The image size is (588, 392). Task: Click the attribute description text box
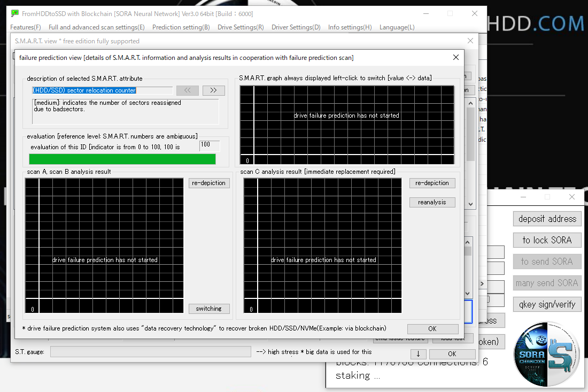click(125, 111)
